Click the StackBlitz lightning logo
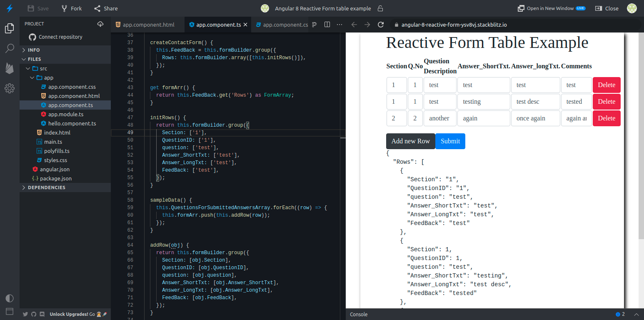Viewport: 644px width, 320px height. click(x=10, y=8)
